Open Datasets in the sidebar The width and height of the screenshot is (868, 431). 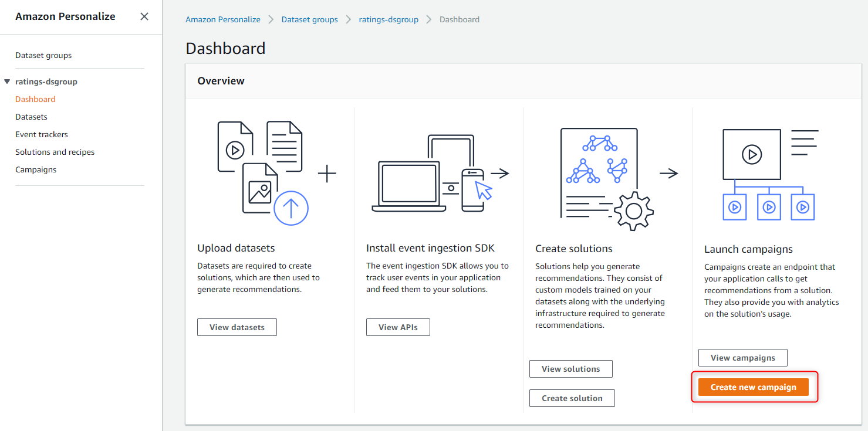[x=31, y=117]
